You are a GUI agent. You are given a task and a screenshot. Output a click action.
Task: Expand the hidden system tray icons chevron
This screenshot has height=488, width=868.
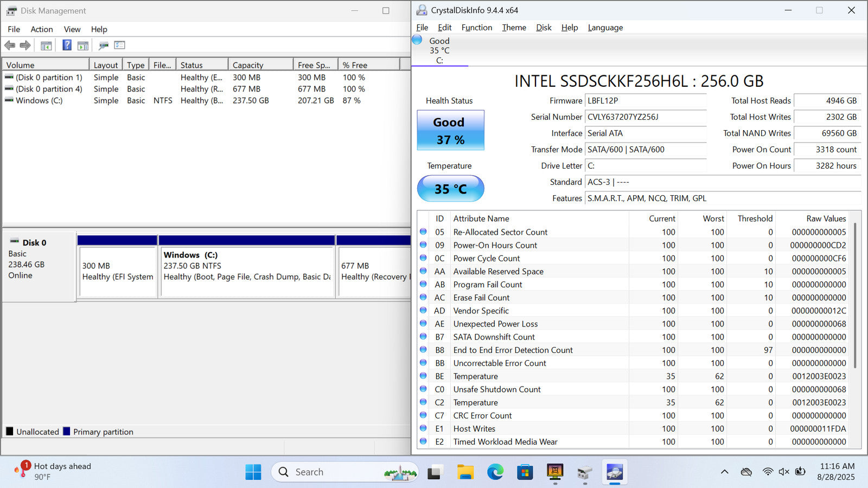724,472
